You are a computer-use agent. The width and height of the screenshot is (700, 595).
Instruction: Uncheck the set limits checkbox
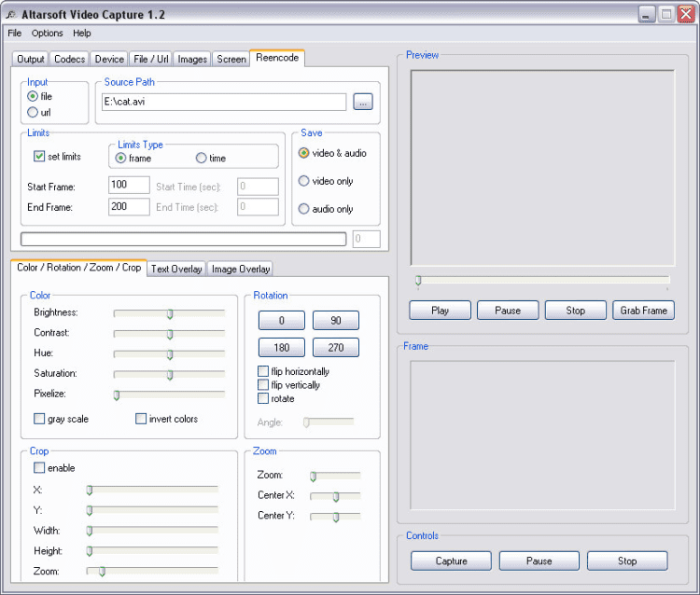(x=39, y=157)
